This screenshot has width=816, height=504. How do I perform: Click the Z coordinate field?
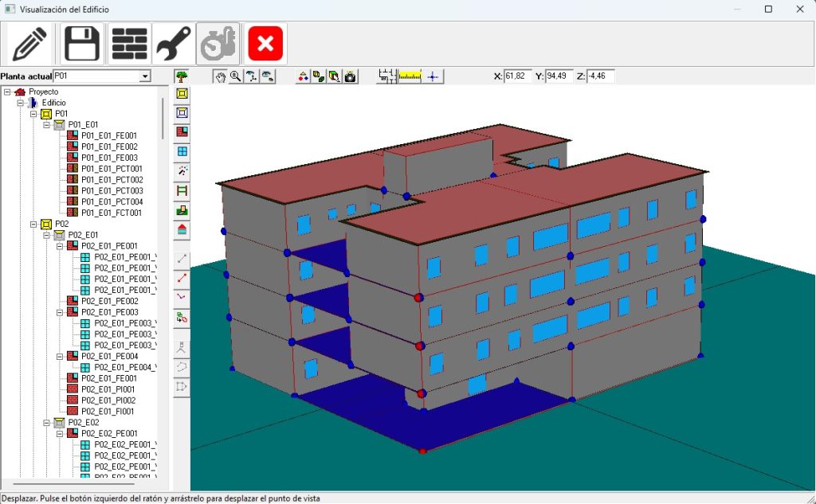[x=601, y=76]
